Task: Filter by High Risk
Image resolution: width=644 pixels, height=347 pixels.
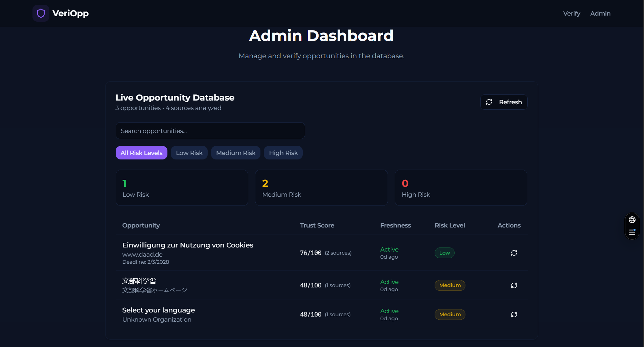Action: pyautogui.click(x=283, y=153)
